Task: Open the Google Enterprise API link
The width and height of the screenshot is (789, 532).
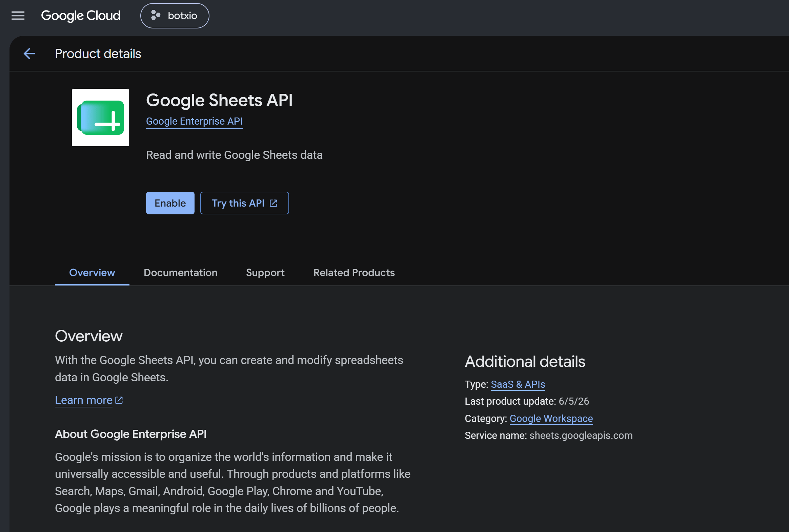Action: (194, 121)
